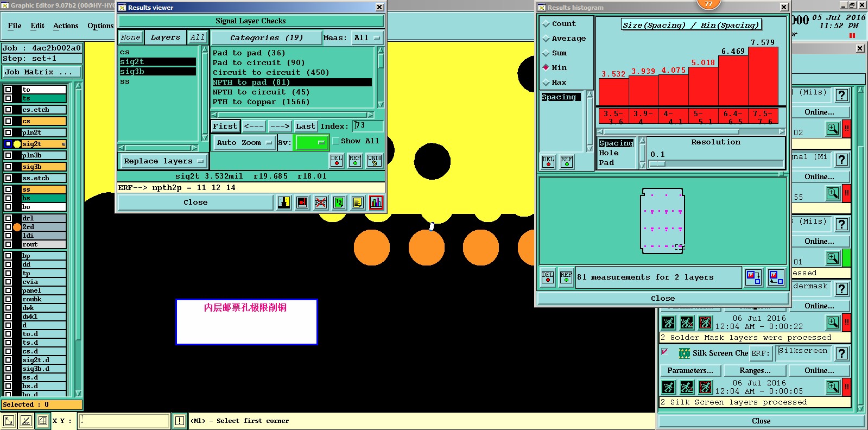Screen dimensions: 868x430
Task: Click the histogram horizontal scrollbar right arrow
Action: click(782, 131)
